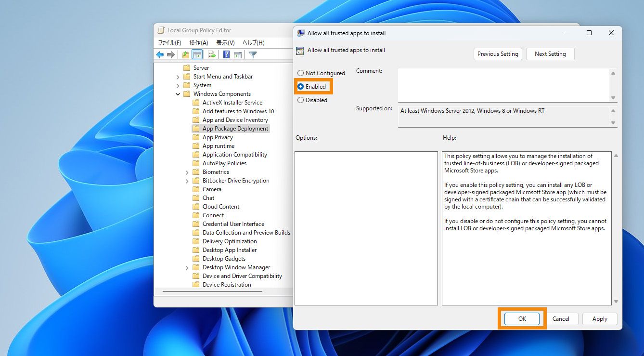The height and width of the screenshot is (356, 644).
Task: Click the Help pane scroll up arrow
Action: [x=616, y=156]
